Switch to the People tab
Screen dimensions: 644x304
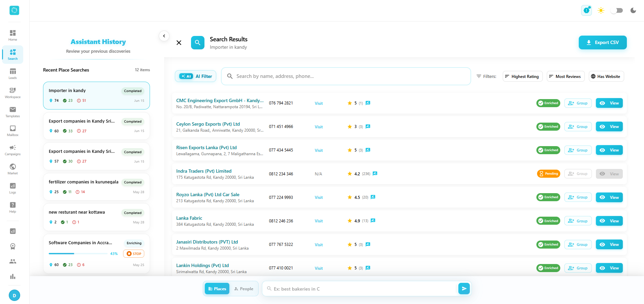244,289
